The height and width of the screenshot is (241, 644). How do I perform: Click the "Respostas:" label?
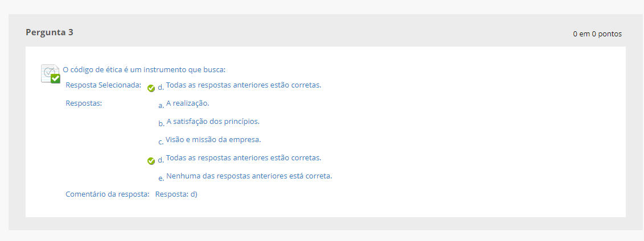pyautogui.click(x=84, y=103)
